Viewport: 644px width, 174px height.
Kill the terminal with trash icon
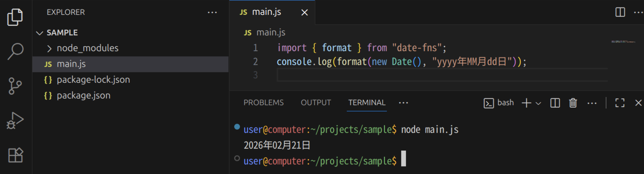(573, 103)
